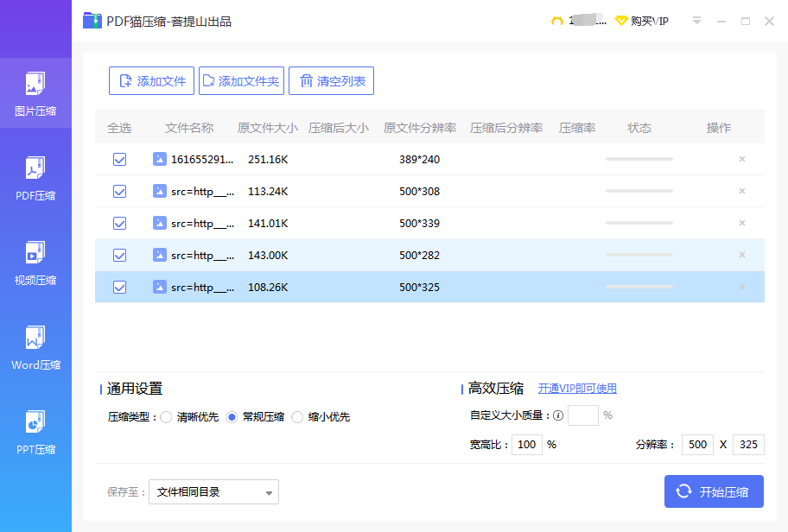Screen dimensions: 788x532
Task: Click the info icon beside 自定义大小质量
Action: 558,415
